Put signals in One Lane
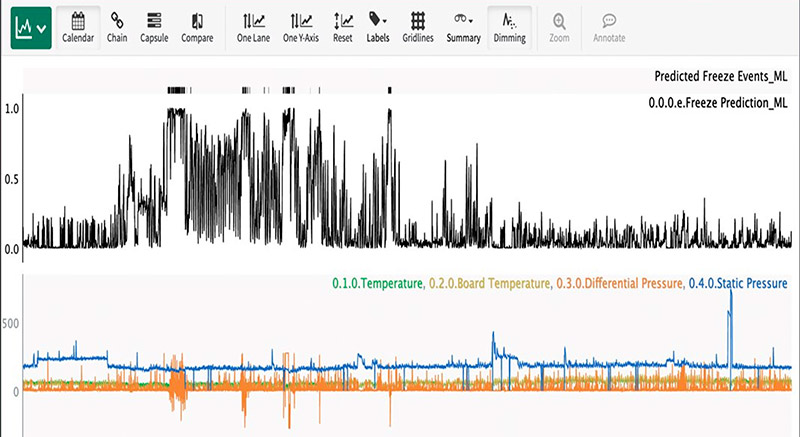800x437 pixels. [x=253, y=27]
